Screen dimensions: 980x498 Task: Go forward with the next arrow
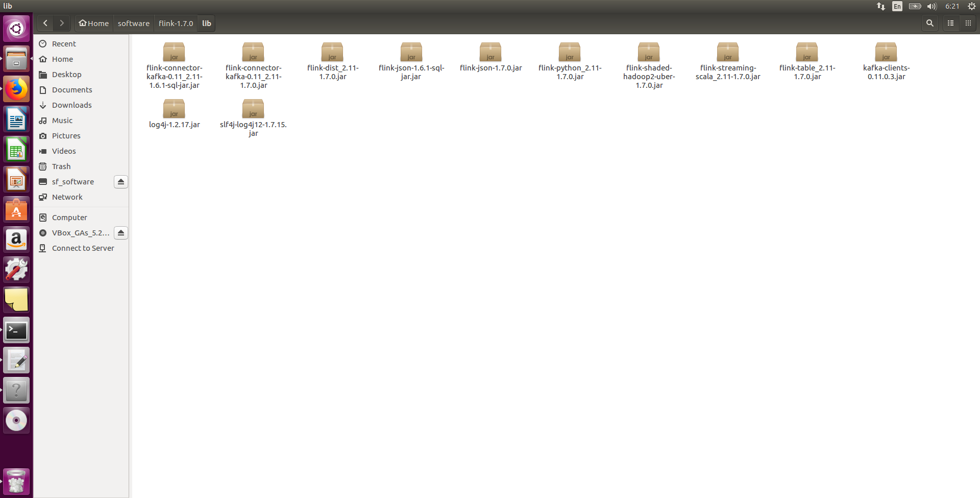(62, 23)
